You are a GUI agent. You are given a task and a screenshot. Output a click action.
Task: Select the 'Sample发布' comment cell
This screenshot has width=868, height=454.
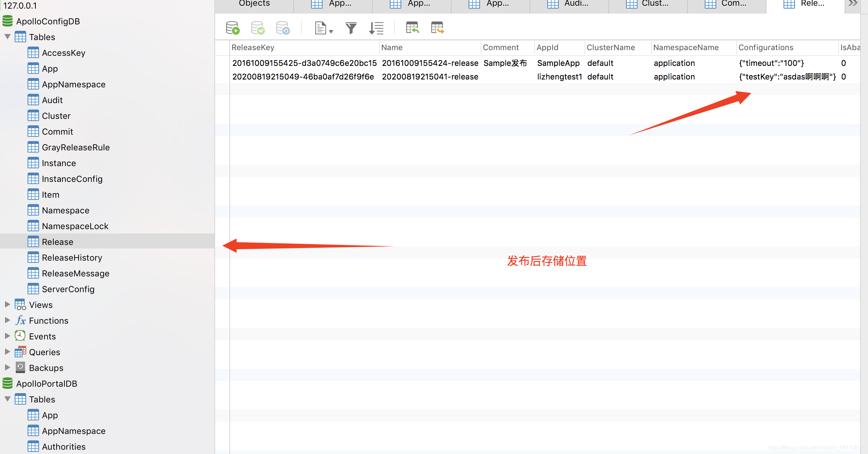click(505, 63)
